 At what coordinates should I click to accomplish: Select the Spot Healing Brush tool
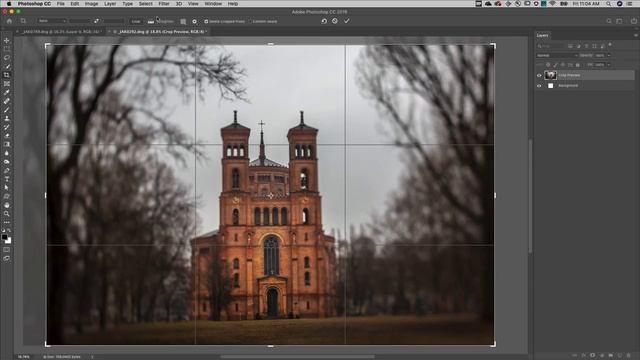[7, 101]
